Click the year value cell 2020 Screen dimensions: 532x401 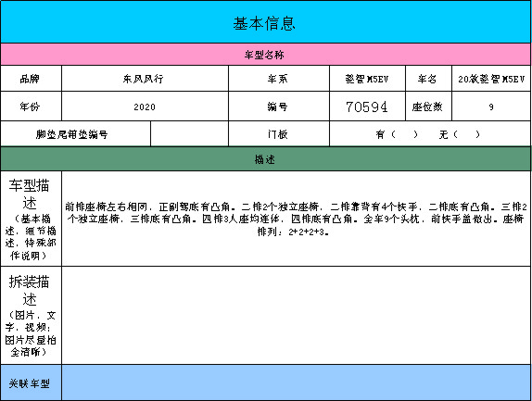[x=145, y=107]
